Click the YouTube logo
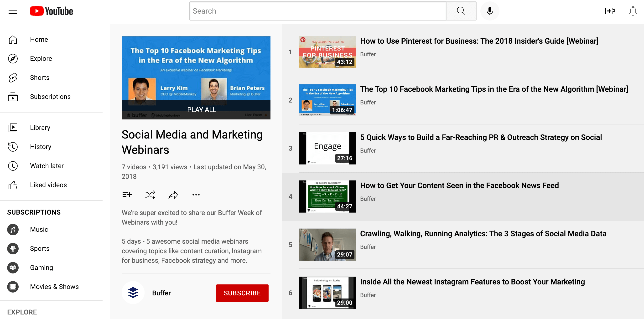644x319 pixels. coord(51,11)
